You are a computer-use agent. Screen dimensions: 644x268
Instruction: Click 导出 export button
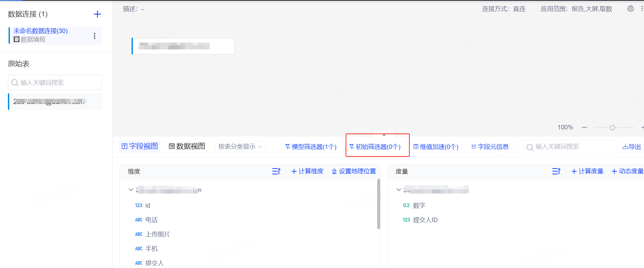(631, 147)
